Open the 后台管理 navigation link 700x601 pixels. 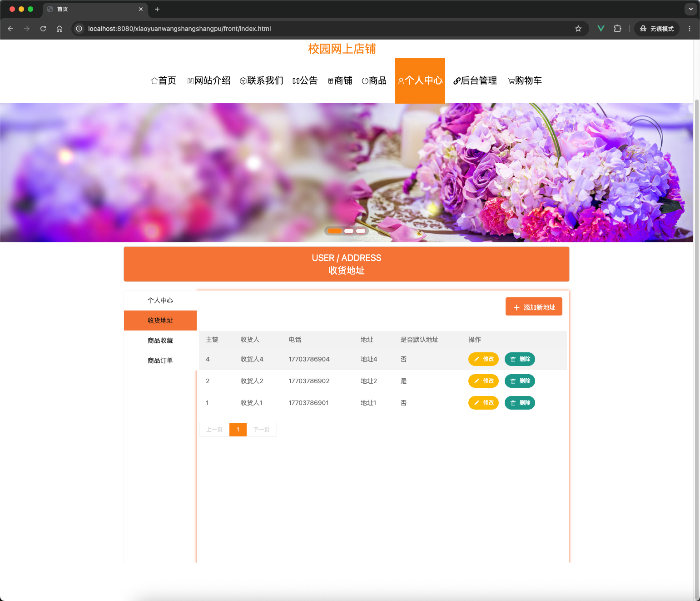(x=475, y=80)
